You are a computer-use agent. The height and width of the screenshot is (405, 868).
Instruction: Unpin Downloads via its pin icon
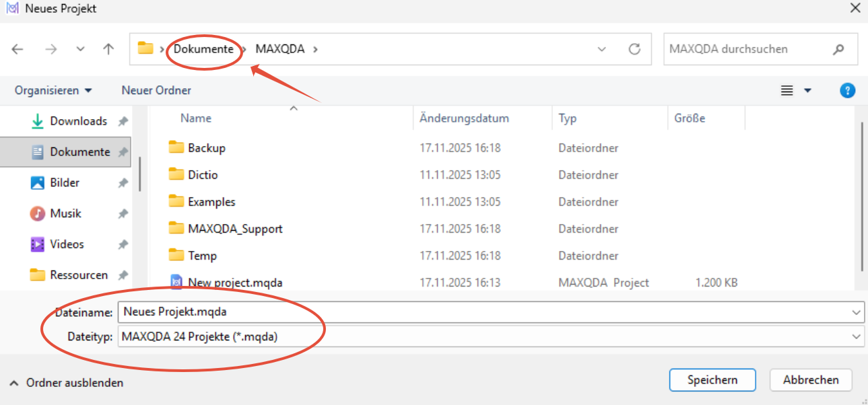pos(123,121)
